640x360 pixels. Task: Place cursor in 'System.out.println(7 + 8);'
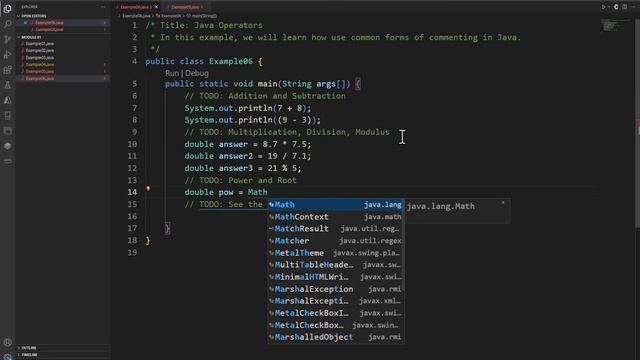[x=247, y=108]
